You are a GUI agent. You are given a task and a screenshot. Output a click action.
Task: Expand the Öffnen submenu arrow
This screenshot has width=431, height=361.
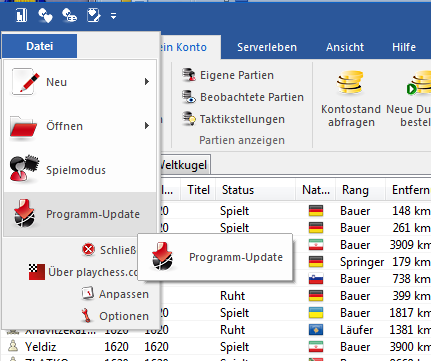147,126
